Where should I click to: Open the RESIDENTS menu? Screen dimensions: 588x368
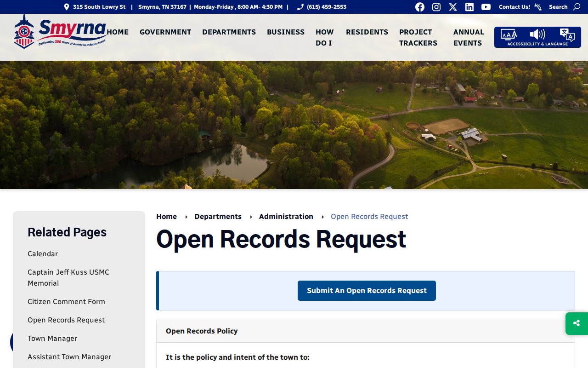(367, 32)
